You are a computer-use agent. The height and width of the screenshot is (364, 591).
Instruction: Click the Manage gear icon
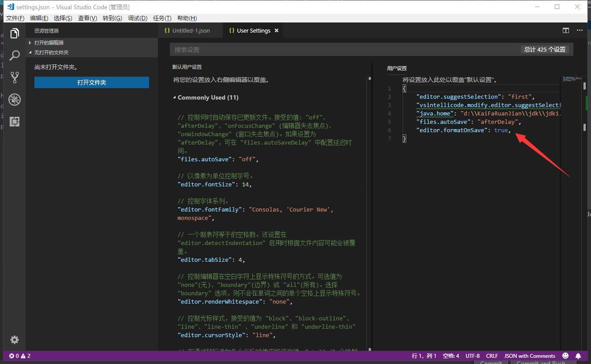15,340
